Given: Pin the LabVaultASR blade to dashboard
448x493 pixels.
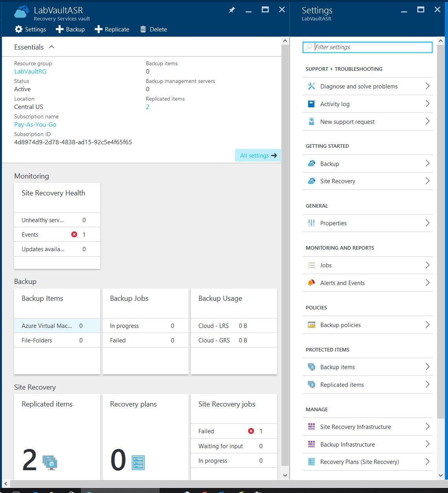Looking at the screenshot, I should tap(232, 10).
